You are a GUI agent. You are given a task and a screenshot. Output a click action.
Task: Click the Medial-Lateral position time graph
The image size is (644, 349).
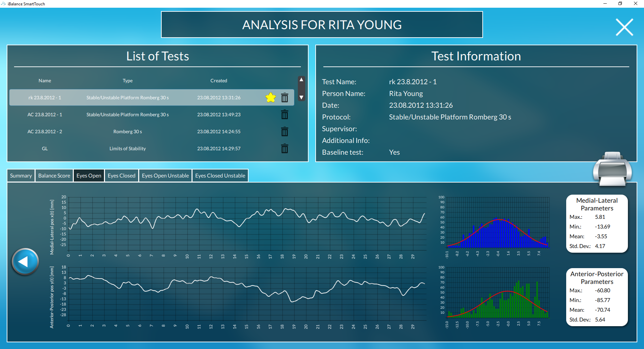pos(247,223)
